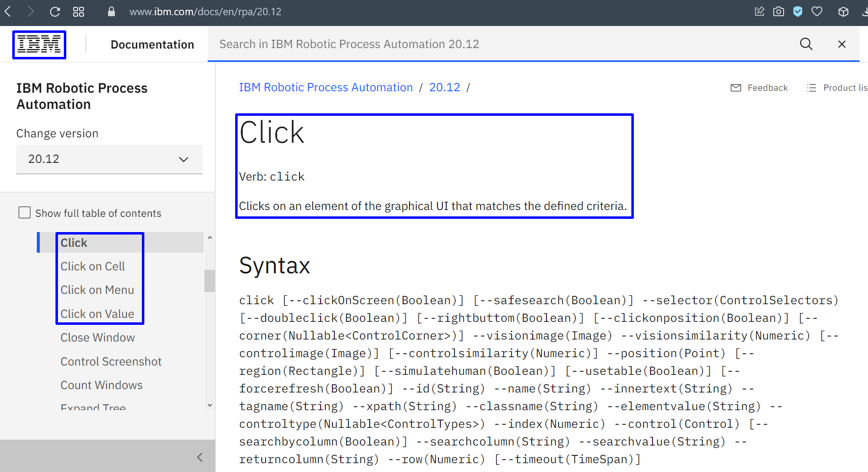Click the contents list scroll down arrow

210,405
